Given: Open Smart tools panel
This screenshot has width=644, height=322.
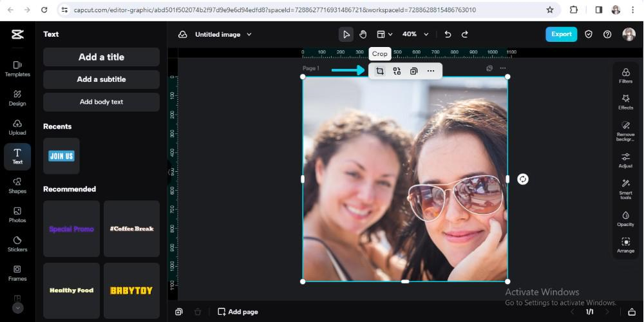Looking at the screenshot, I should (625, 189).
